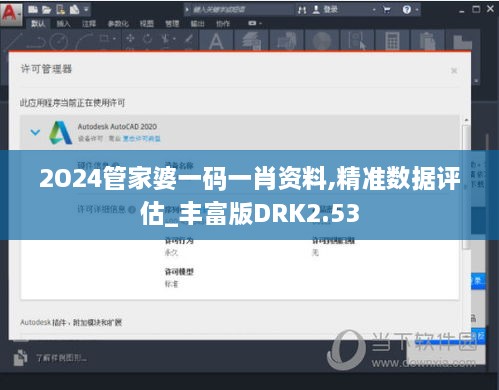
Task: Expand the Rectangle tool dropdown arrow
Action: point(114,39)
